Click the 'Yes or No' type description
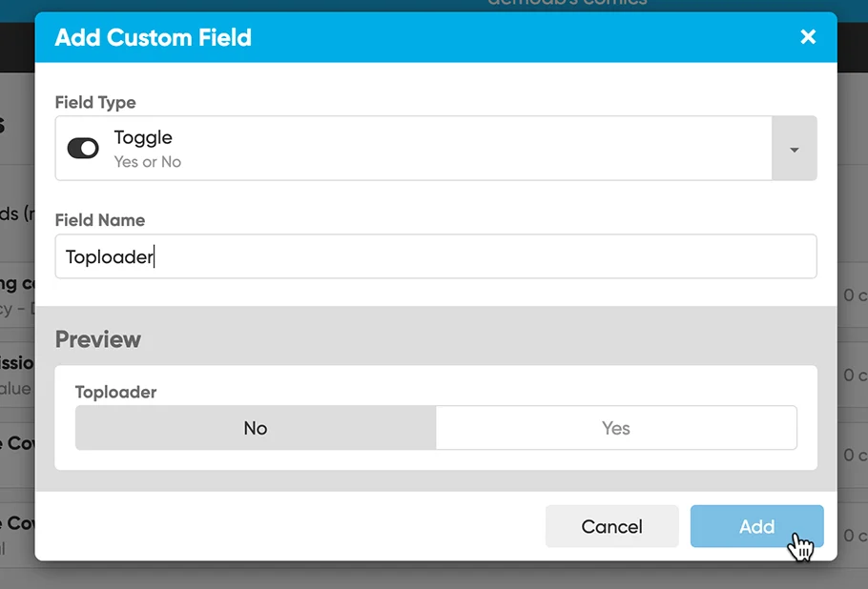868x589 pixels. [148, 162]
